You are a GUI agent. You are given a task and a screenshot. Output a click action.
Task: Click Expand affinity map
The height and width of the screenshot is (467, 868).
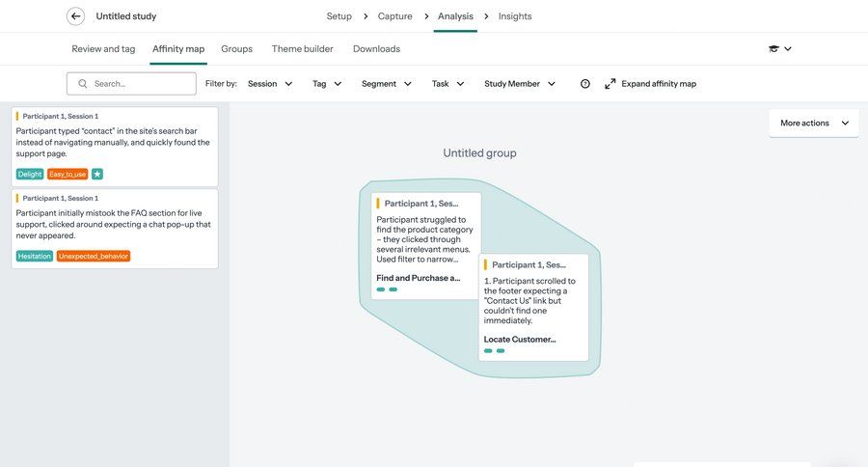coord(659,84)
